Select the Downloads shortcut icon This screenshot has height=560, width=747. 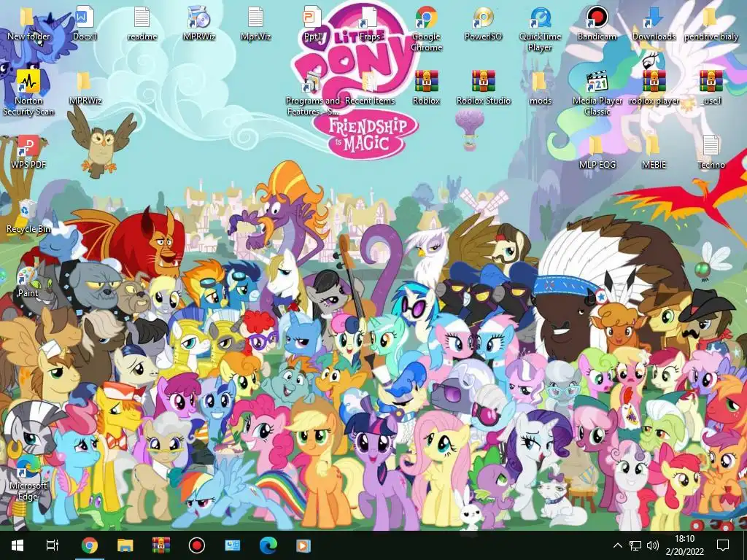654,24
